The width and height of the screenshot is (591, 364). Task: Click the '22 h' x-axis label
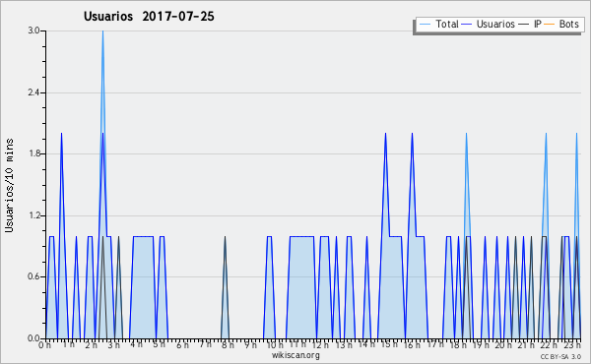pyautogui.click(x=549, y=345)
